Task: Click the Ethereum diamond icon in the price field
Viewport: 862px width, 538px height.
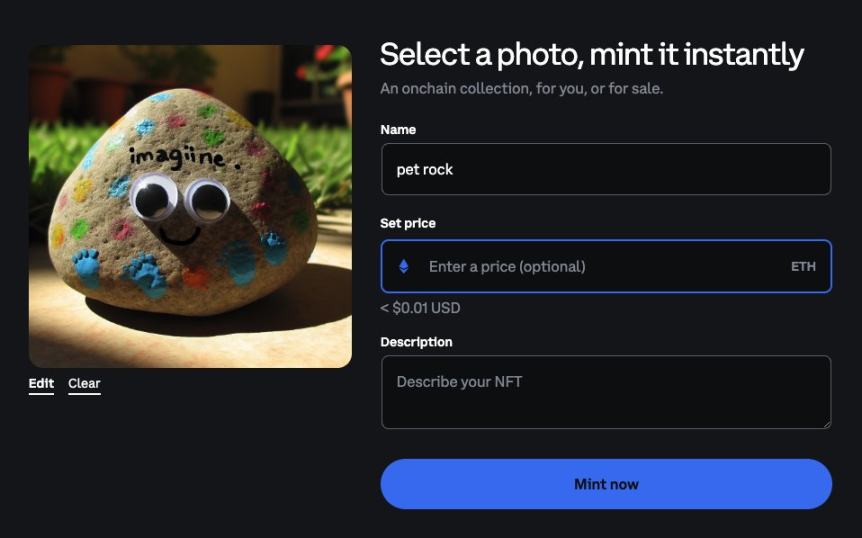Action: 404,266
